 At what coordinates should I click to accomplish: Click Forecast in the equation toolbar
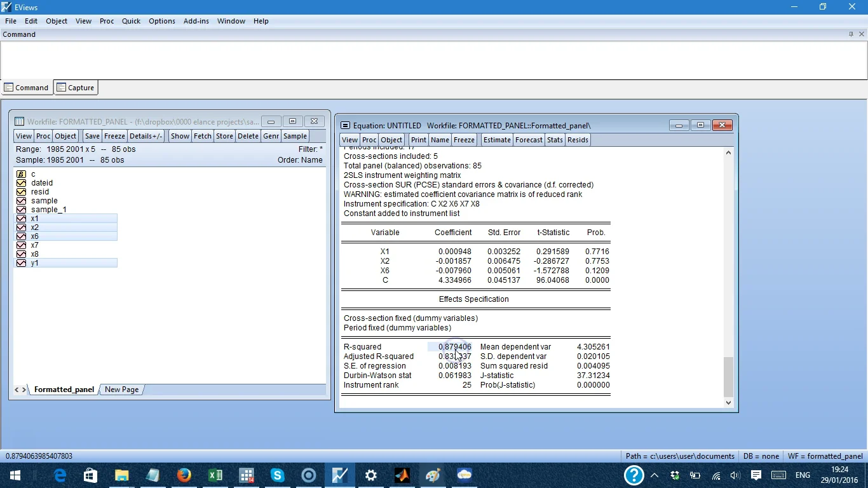[529, 140]
